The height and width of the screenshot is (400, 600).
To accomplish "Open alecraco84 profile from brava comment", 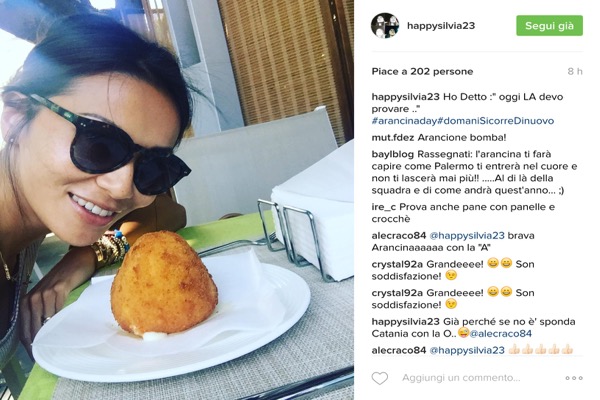I will tap(399, 235).
